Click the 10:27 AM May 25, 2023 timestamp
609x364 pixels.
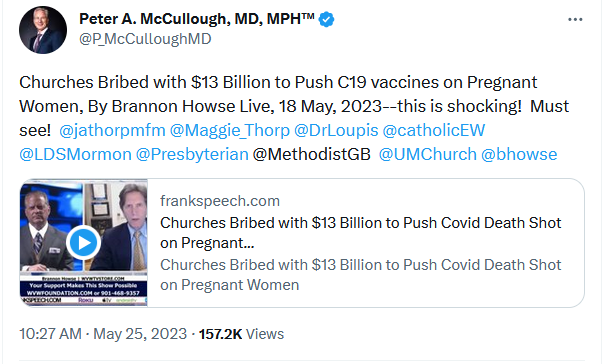pyautogui.click(x=103, y=334)
